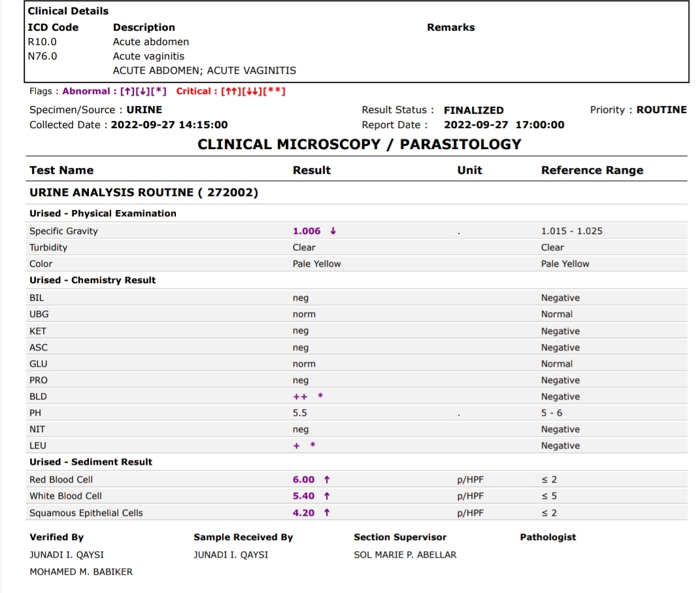
Task: Click the PH reference range 5 - 6
Action: pos(552,413)
